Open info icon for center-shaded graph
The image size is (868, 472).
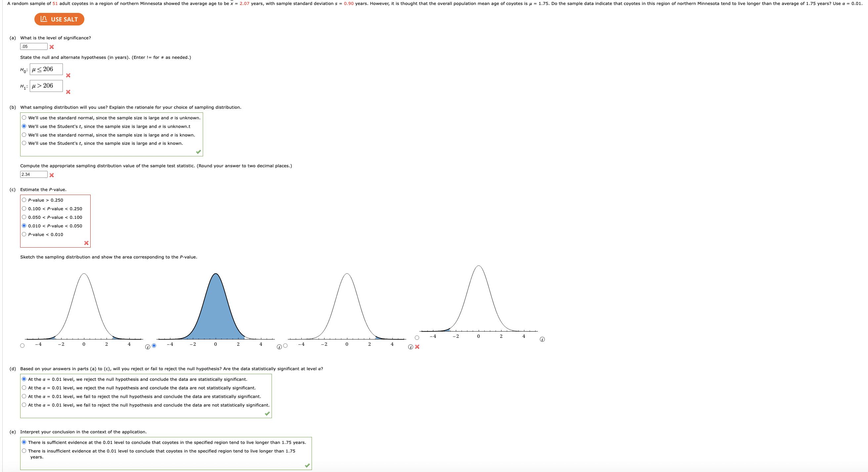279,347
